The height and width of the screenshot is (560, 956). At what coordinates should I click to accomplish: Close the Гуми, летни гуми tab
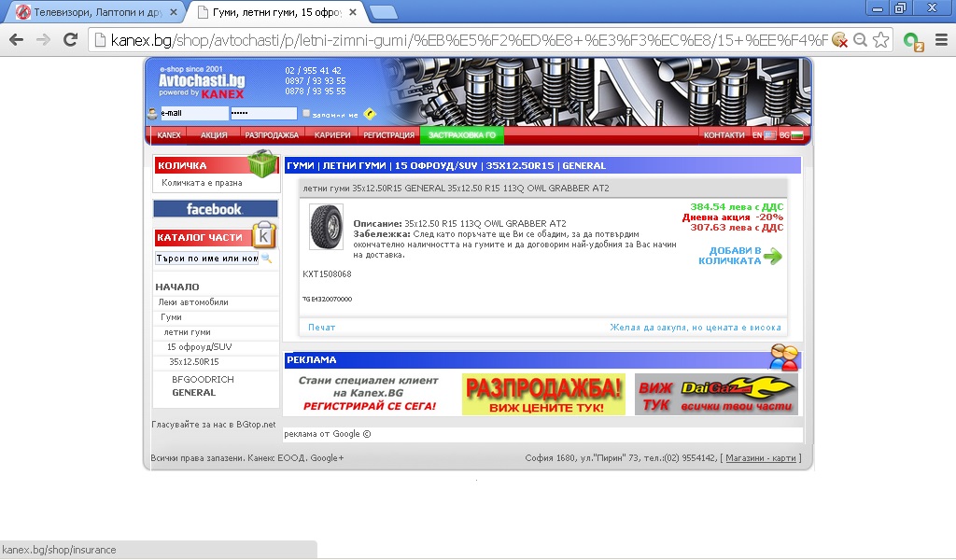tap(352, 12)
